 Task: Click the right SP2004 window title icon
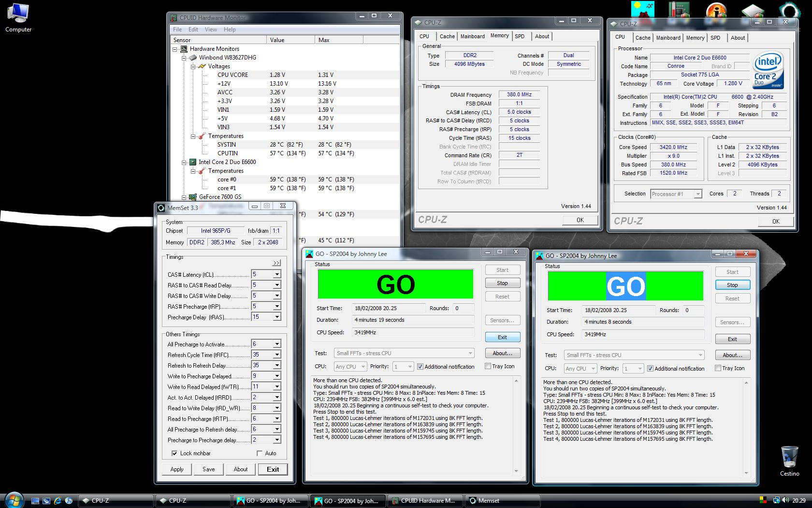pos(539,255)
